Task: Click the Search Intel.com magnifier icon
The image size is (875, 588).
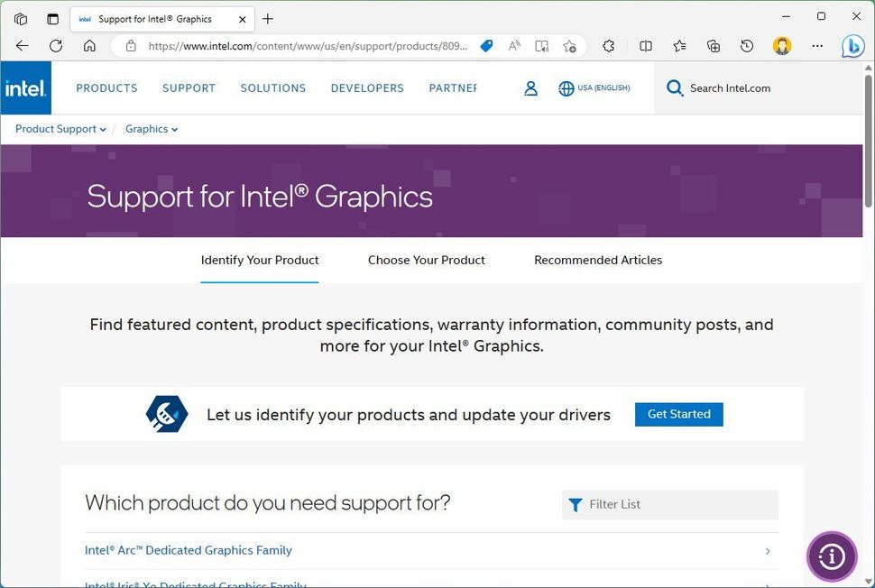Action: pyautogui.click(x=674, y=87)
